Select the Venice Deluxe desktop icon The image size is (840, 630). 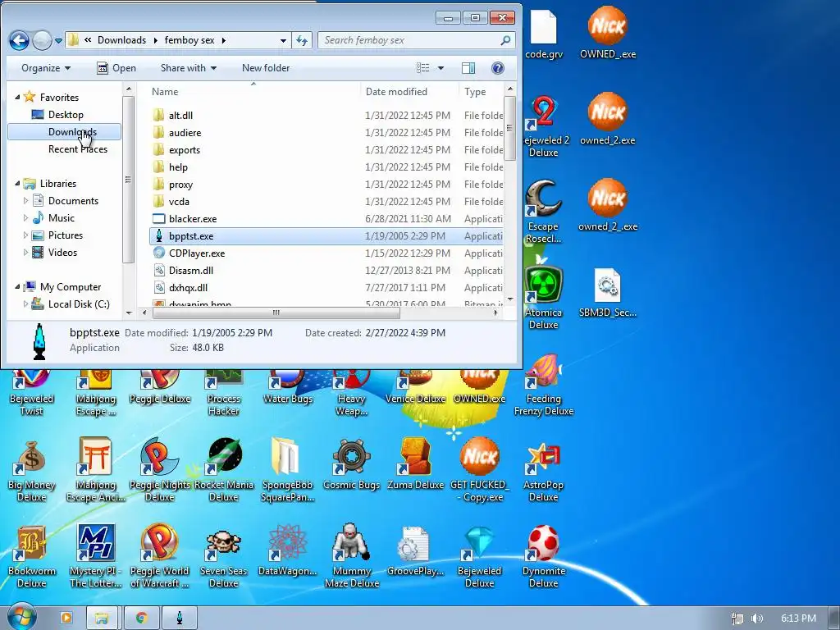(415, 387)
